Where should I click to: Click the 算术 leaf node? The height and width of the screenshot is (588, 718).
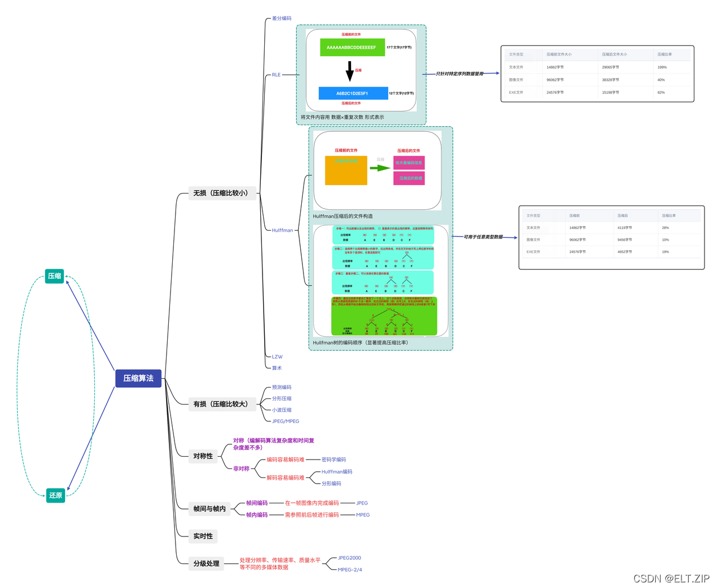(277, 368)
